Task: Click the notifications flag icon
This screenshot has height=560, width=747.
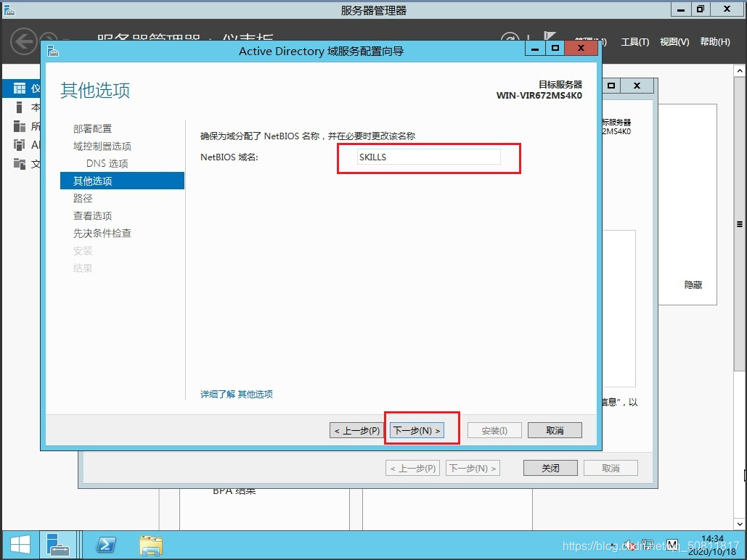Action: pos(550,37)
